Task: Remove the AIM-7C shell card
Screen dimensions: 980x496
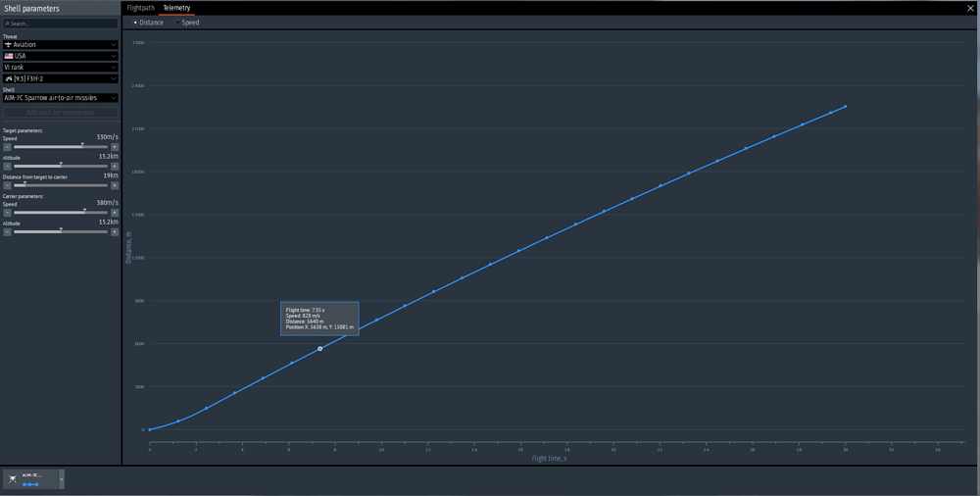Action: (61, 479)
